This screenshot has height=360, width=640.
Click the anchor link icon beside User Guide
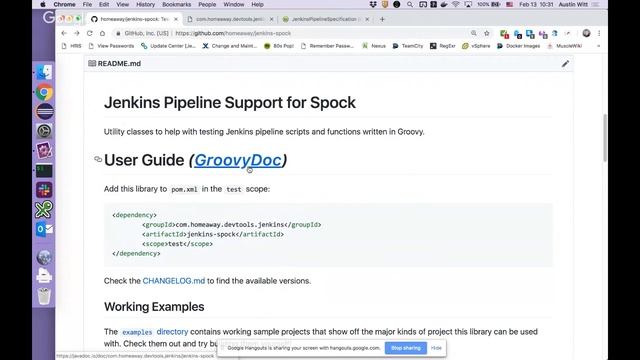pyautogui.click(x=98, y=159)
